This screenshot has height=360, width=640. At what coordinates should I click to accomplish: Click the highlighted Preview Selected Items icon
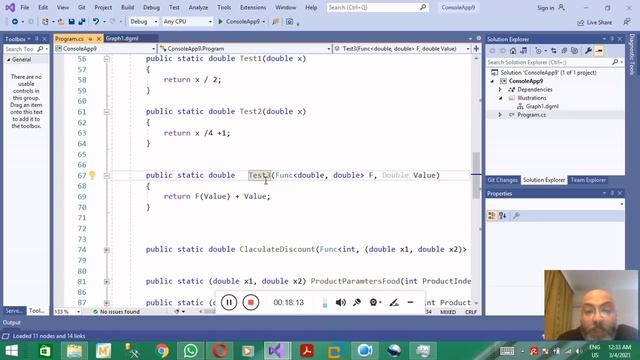(x=599, y=51)
